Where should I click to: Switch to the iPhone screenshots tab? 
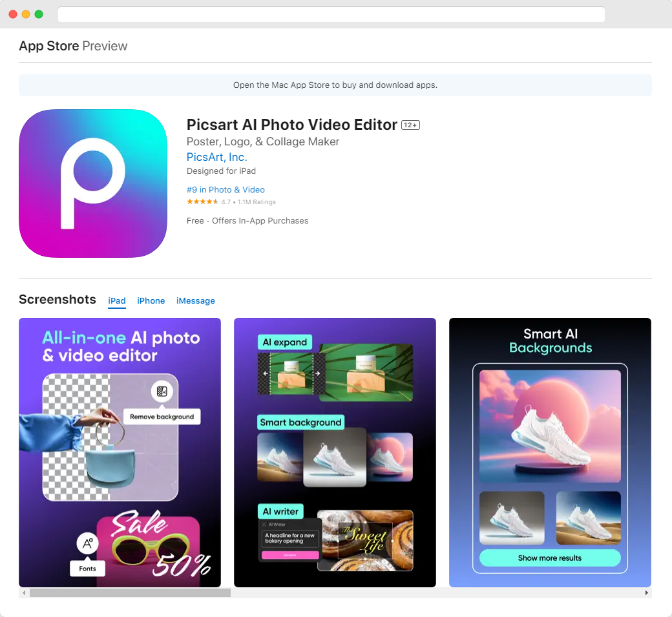151,301
